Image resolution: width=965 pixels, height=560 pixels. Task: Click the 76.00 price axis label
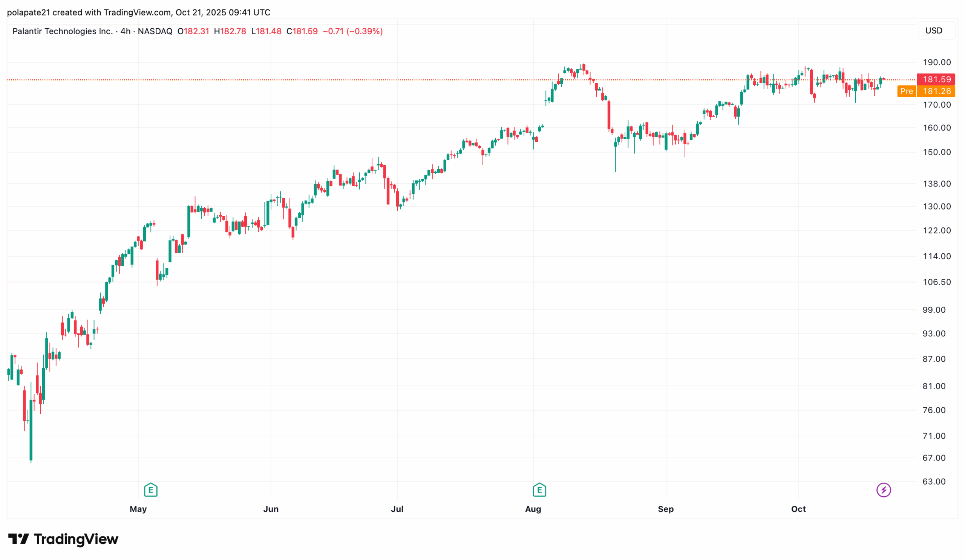click(x=934, y=410)
